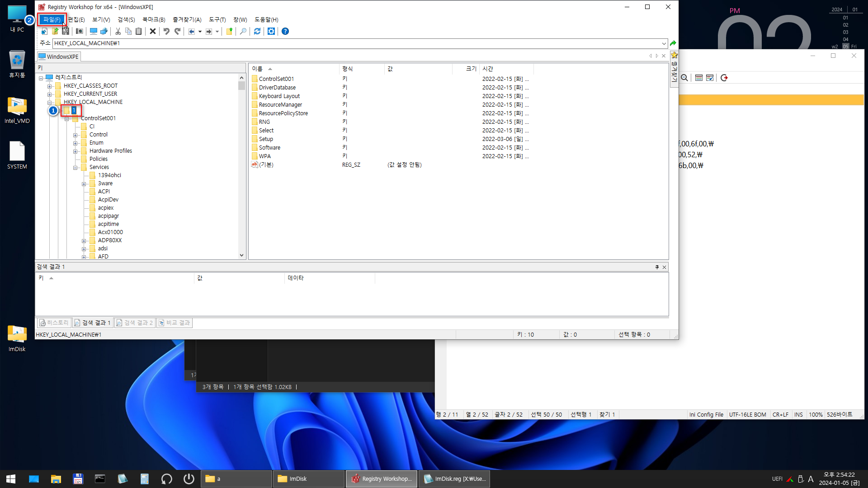
Task: Switch to the 히스토리 tab
Action: (54, 323)
